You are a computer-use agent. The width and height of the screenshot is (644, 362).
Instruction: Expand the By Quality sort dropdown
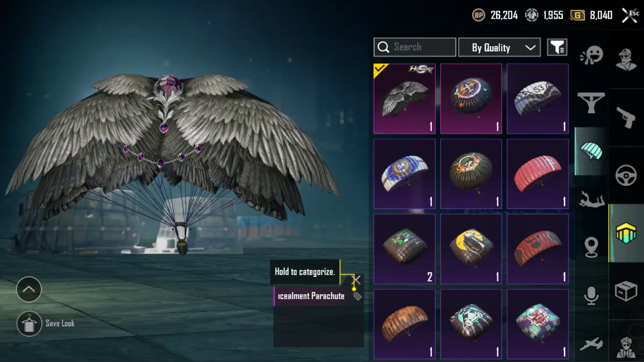click(x=499, y=47)
